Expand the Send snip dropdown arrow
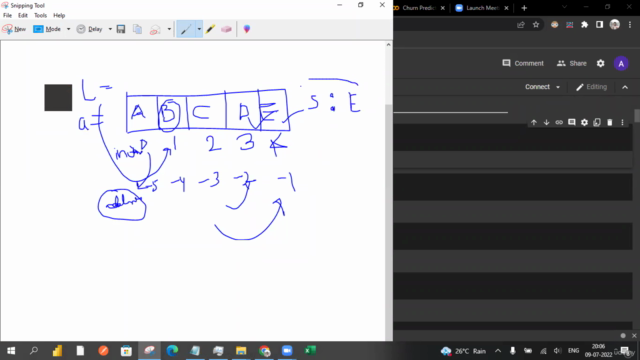The width and height of the screenshot is (640, 360). [x=169, y=29]
